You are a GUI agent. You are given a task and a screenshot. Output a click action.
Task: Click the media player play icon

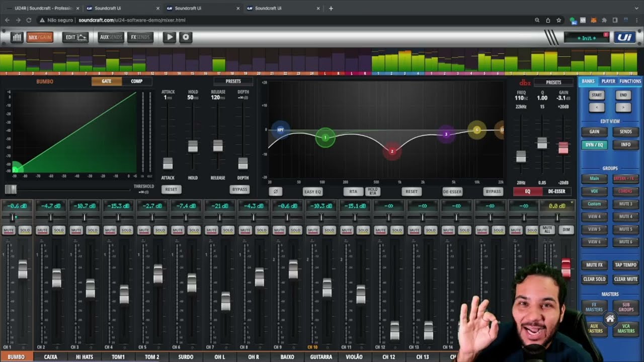(169, 37)
